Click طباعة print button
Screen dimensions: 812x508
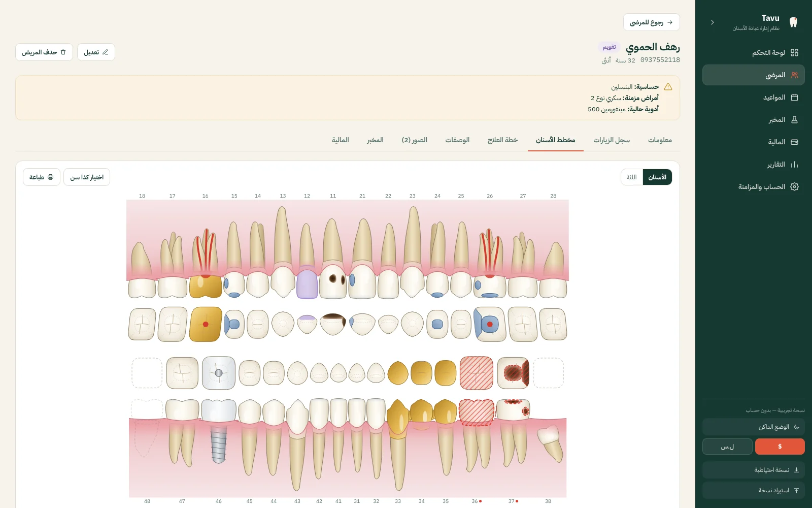pyautogui.click(x=42, y=177)
